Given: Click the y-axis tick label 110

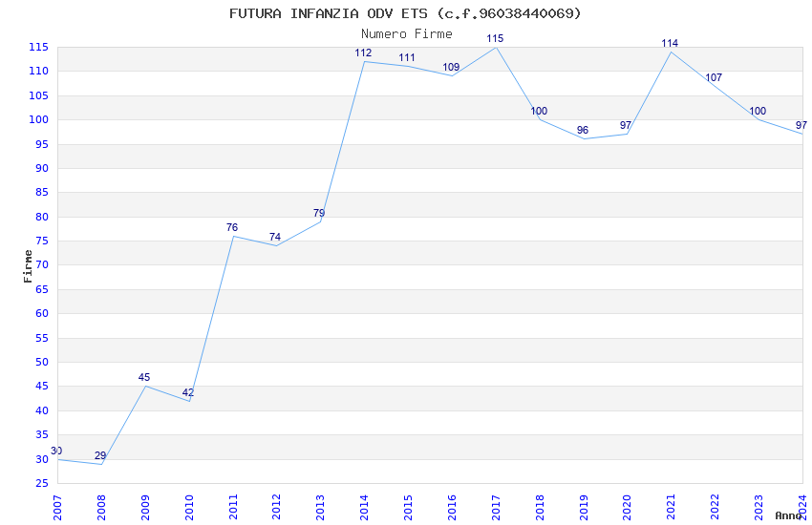Looking at the screenshot, I should pos(39,72).
